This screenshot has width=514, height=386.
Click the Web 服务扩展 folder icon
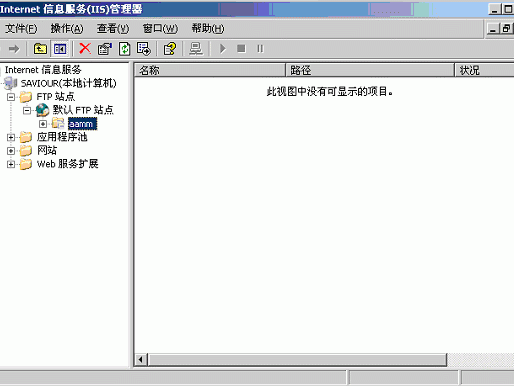point(26,164)
